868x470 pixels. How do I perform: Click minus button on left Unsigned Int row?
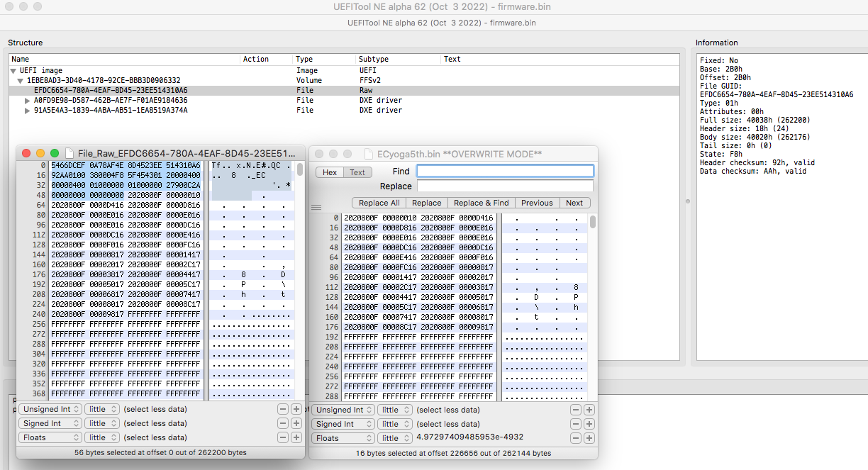point(282,410)
